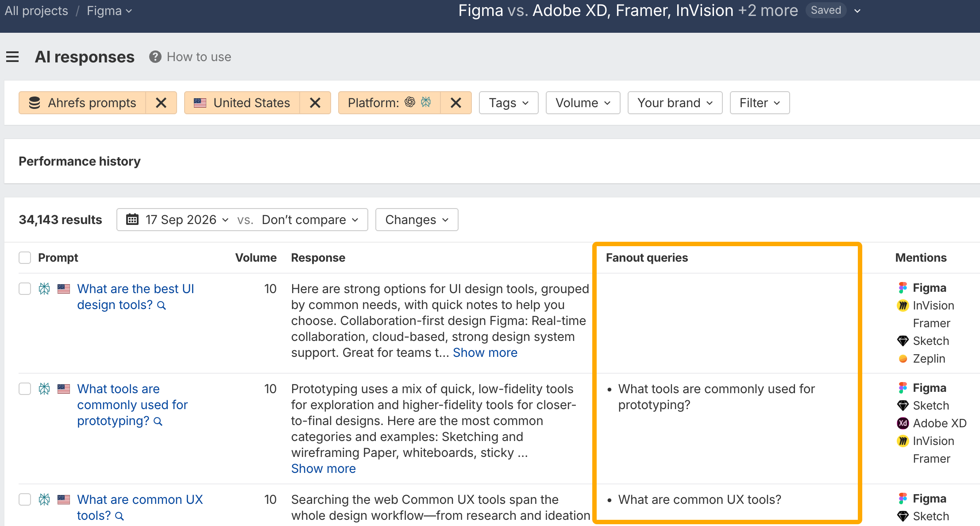Figma logo in first row mentions
This screenshot has height=526, width=980.
click(903, 288)
